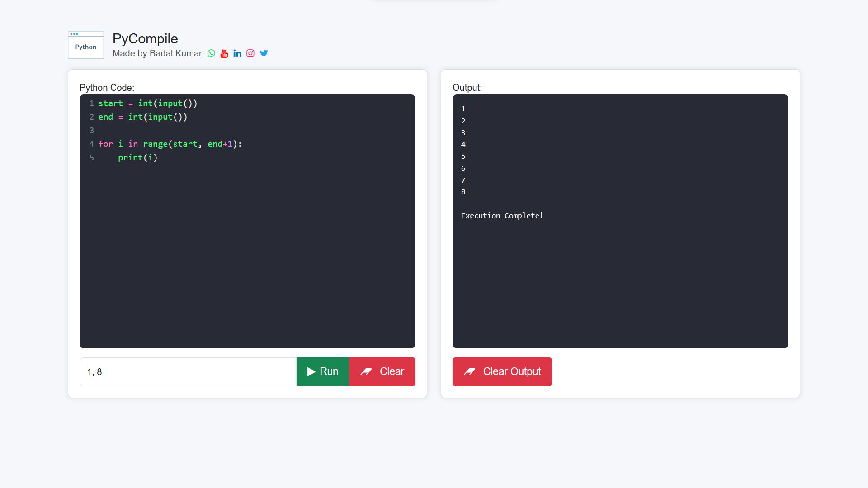Click the Execution Complete! message
Viewport: 868px width, 488px height.
point(502,216)
